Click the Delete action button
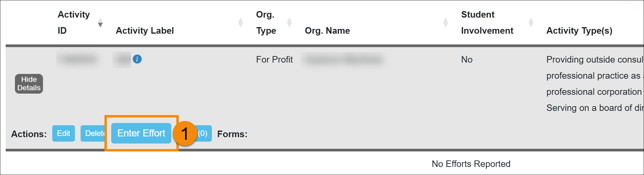Viewport: 644px width, 175px height. coord(93,133)
